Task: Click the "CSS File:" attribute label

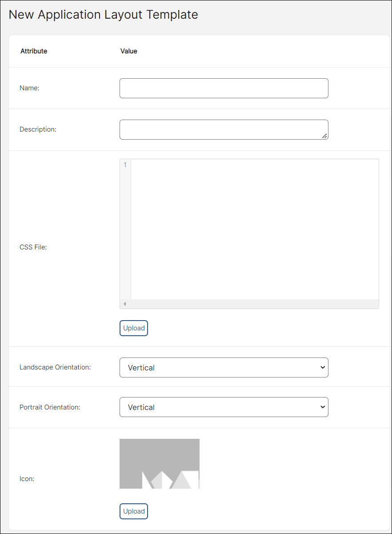Action: pyautogui.click(x=33, y=247)
